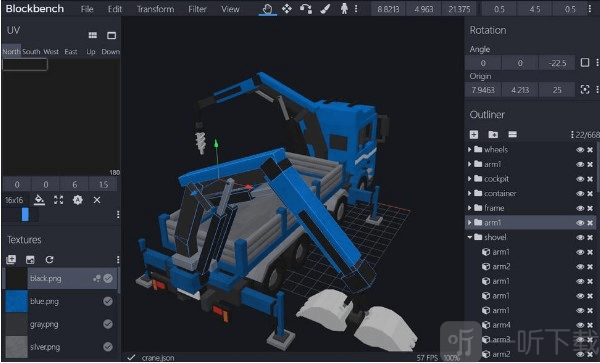Toggle the checkmark on silver.png
Screen dimensions: 600x363
tap(108, 347)
